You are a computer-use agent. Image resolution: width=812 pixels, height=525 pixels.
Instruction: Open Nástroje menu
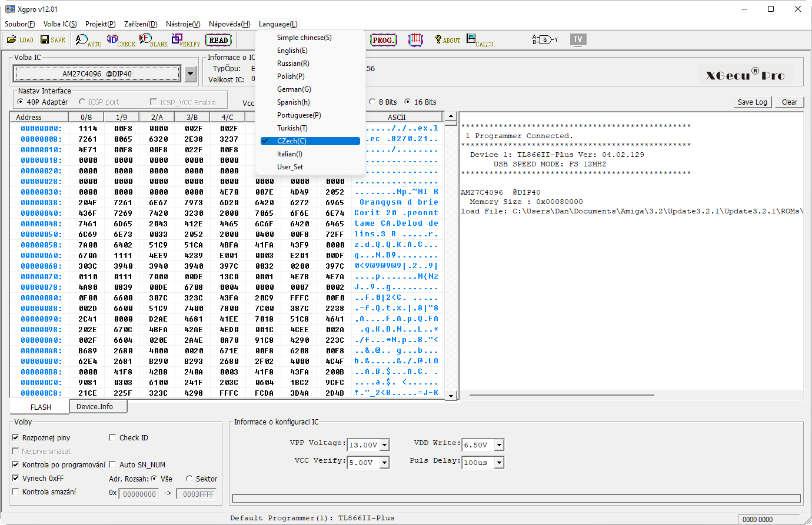point(183,24)
